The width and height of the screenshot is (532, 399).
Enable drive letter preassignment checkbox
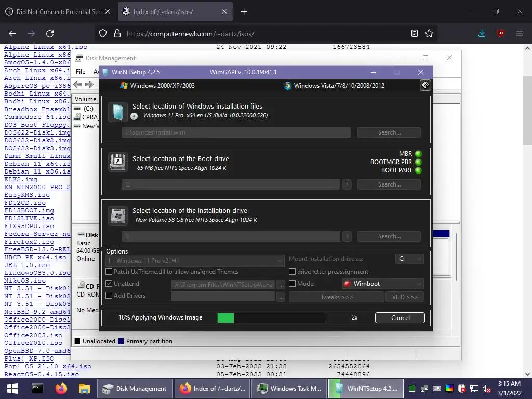pyautogui.click(x=292, y=271)
